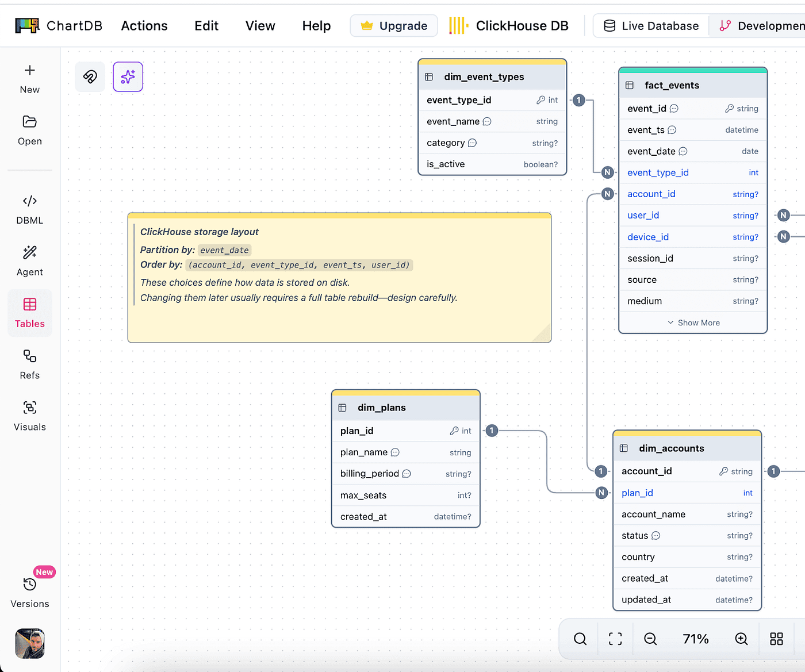
Task: Open the View menu
Action: click(x=260, y=26)
